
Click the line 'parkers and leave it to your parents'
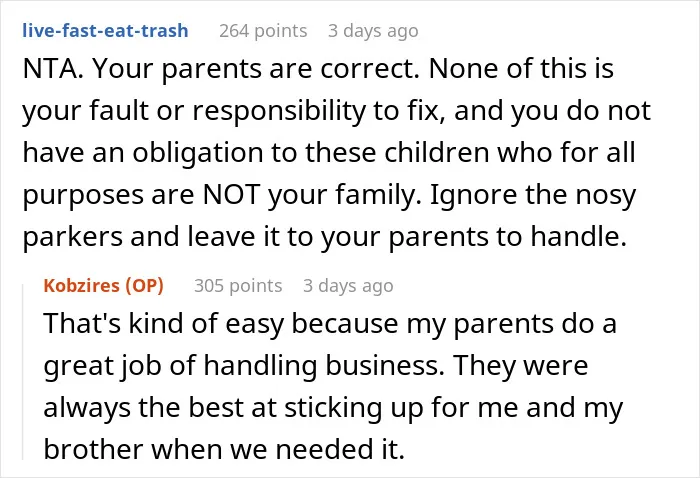(x=325, y=237)
